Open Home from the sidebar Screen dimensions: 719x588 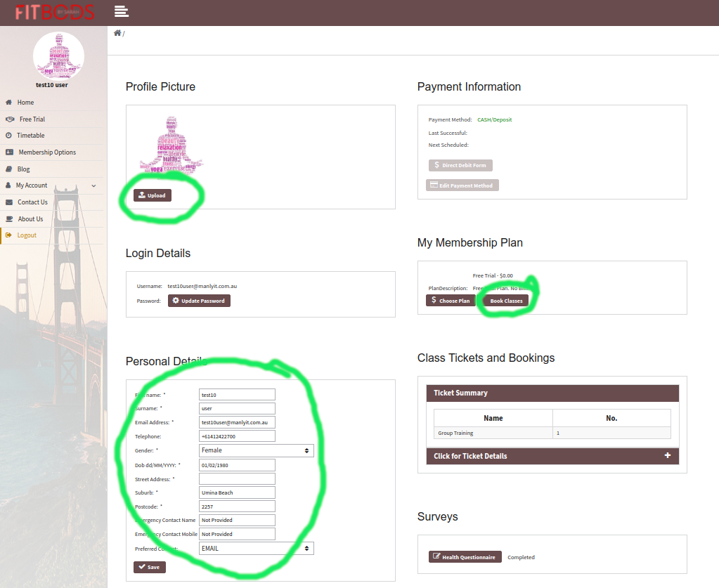tap(25, 103)
